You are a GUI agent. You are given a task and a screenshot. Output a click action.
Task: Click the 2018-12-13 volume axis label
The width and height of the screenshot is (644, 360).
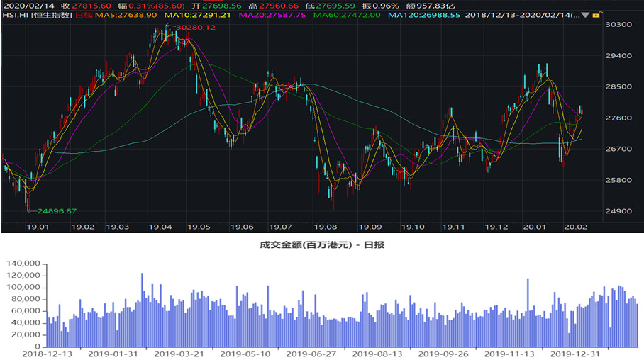(48, 354)
